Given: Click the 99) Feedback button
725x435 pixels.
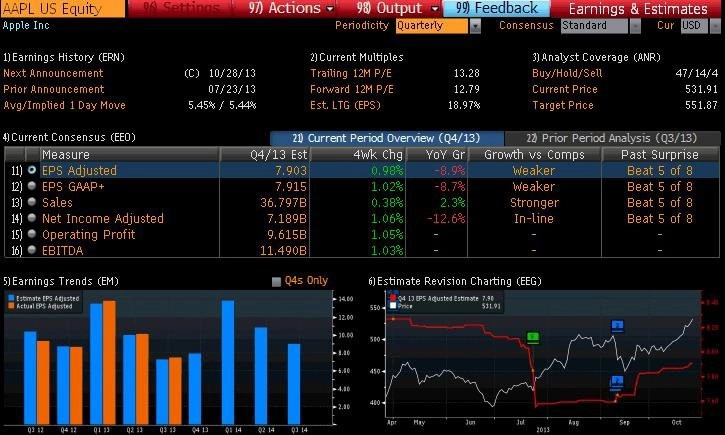Looking at the screenshot, I should click(x=497, y=8).
